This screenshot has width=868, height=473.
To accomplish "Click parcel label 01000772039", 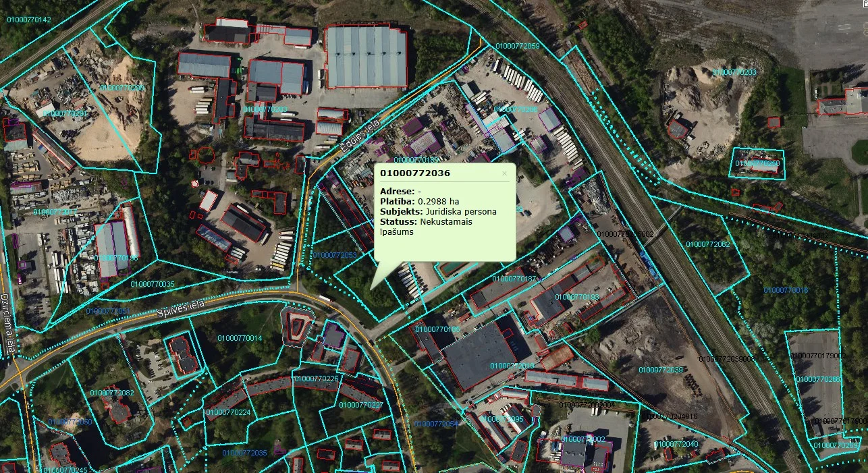I will click(x=661, y=370).
